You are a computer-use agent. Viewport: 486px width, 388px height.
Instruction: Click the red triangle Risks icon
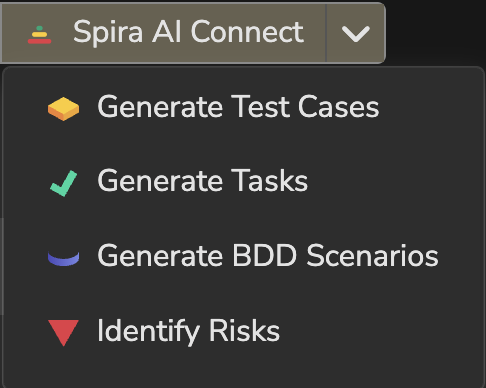click(x=63, y=333)
